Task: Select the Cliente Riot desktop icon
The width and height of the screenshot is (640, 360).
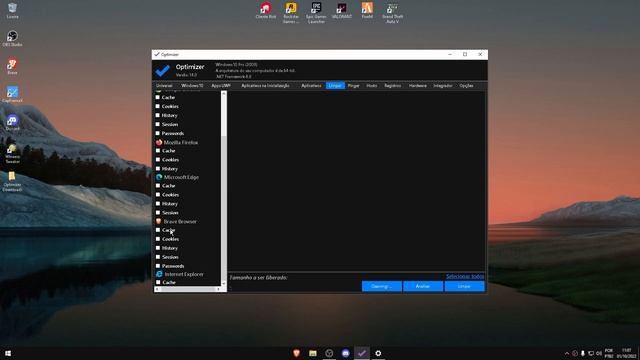Action: [x=266, y=11]
